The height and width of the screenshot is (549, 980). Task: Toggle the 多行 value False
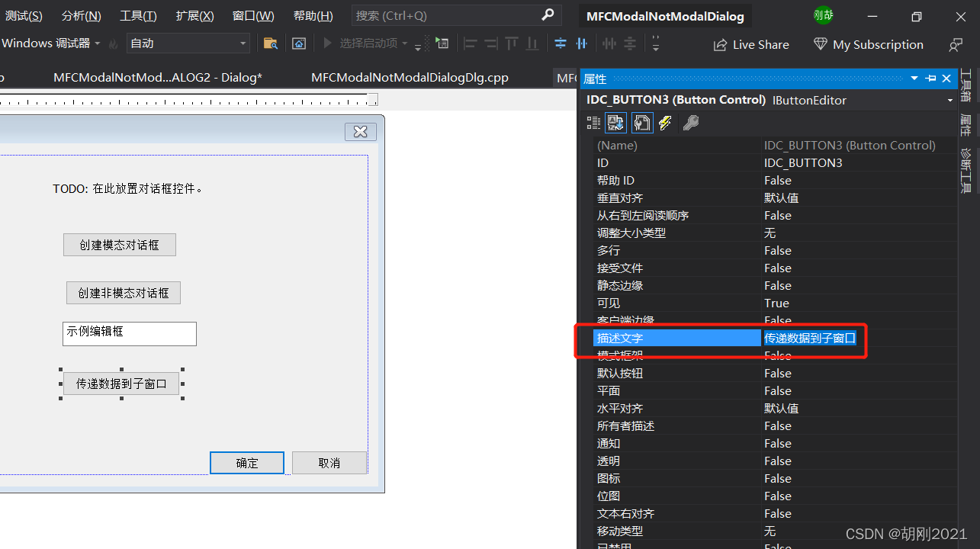pyautogui.click(x=778, y=251)
